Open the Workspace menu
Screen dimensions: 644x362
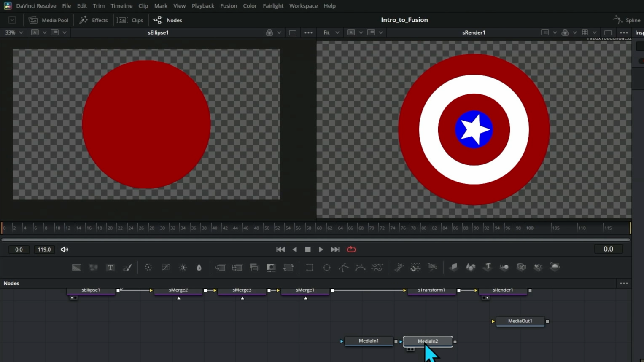303,6
